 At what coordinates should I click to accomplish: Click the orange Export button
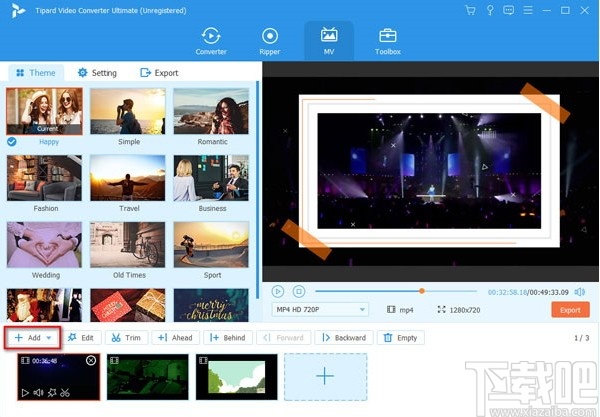570,310
